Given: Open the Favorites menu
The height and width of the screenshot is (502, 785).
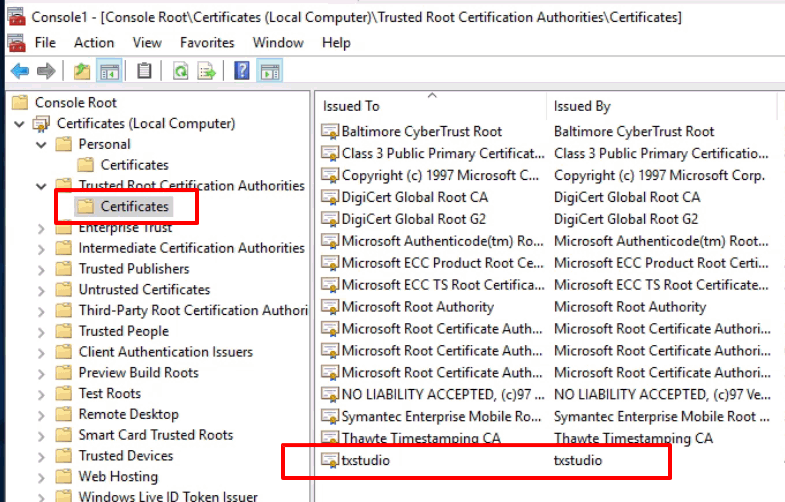Looking at the screenshot, I should click(x=207, y=43).
